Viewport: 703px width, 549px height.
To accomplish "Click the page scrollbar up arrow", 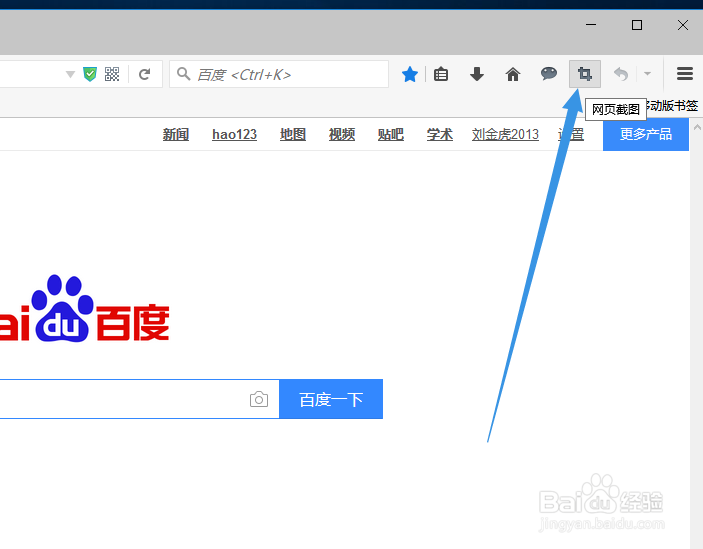I will (x=697, y=127).
